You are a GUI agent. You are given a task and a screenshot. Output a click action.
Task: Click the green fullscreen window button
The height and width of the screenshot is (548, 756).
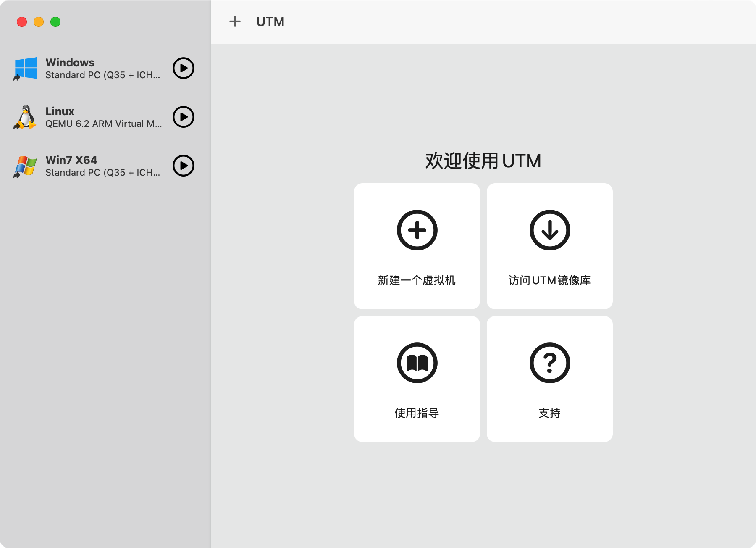55,22
